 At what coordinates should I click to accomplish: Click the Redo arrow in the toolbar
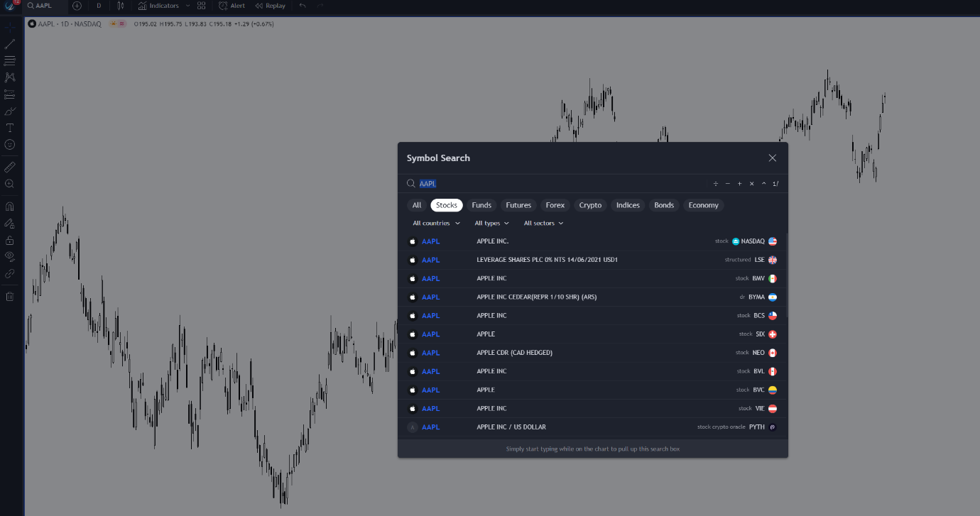(x=320, y=6)
